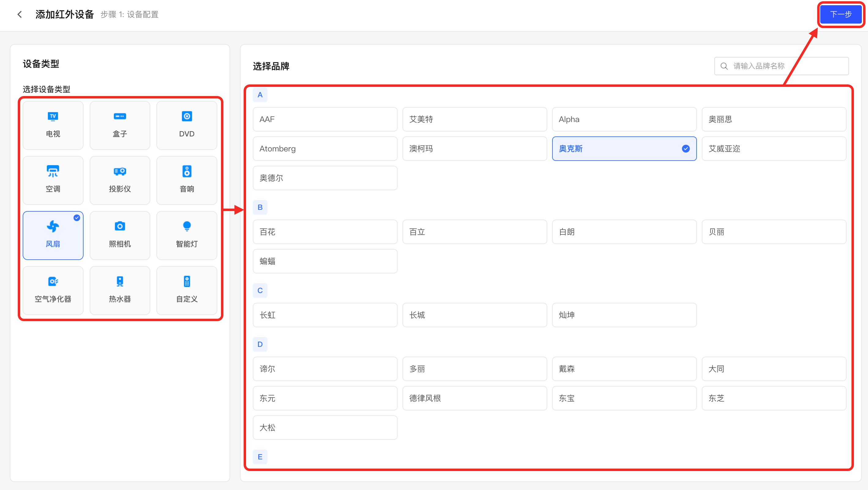Choose the 大松 brand
The height and width of the screenshot is (490, 868).
[x=325, y=427]
